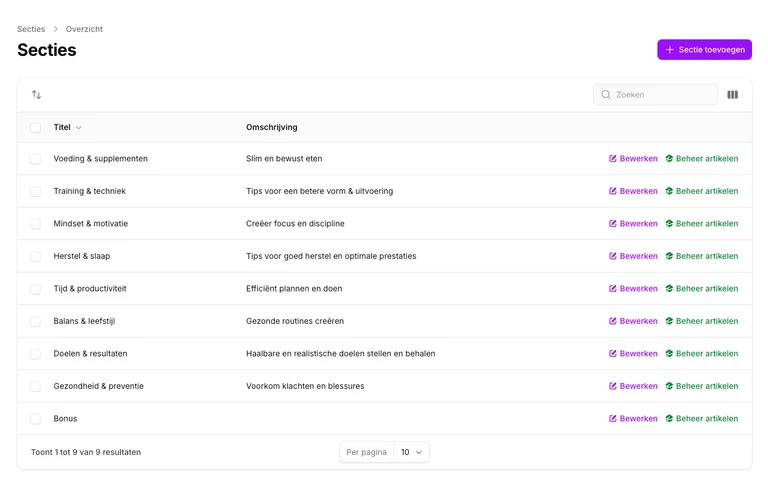Click the reorder records arrows icon

pyautogui.click(x=36, y=95)
